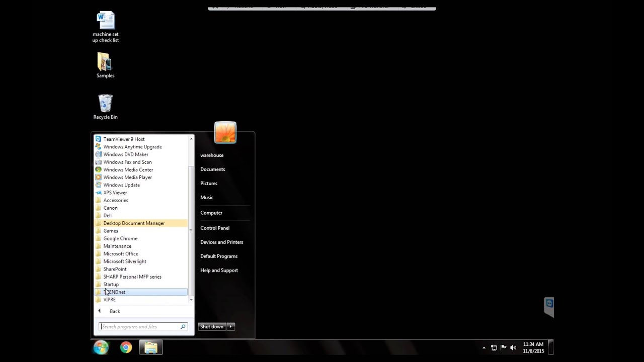Open the Action Center flag icon
Screen dimensions: 644x362
(503, 348)
